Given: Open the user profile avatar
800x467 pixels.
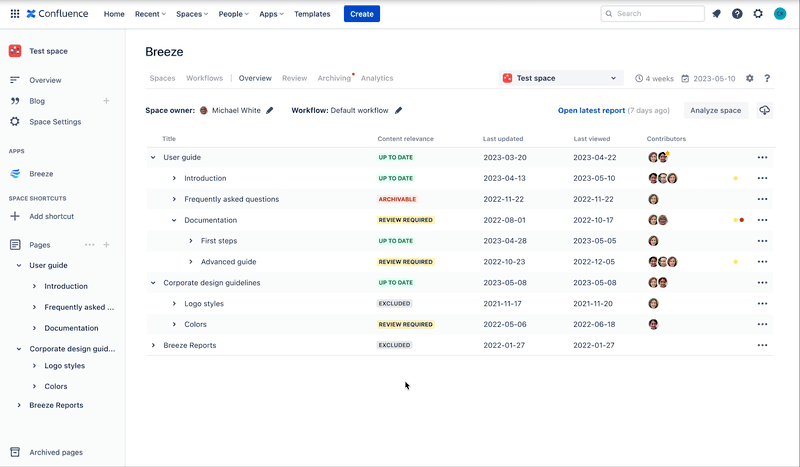Looking at the screenshot, I should [x=780, y=14].
